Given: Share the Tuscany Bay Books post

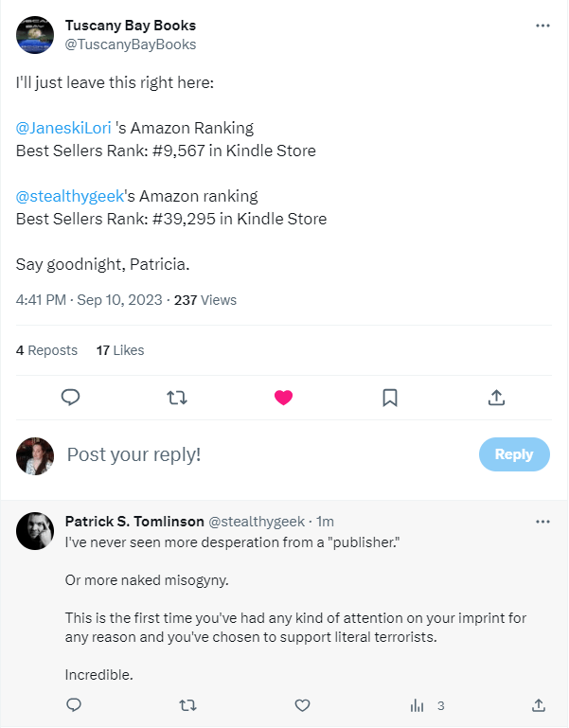Looking at the screenshot, I should 496,399.
